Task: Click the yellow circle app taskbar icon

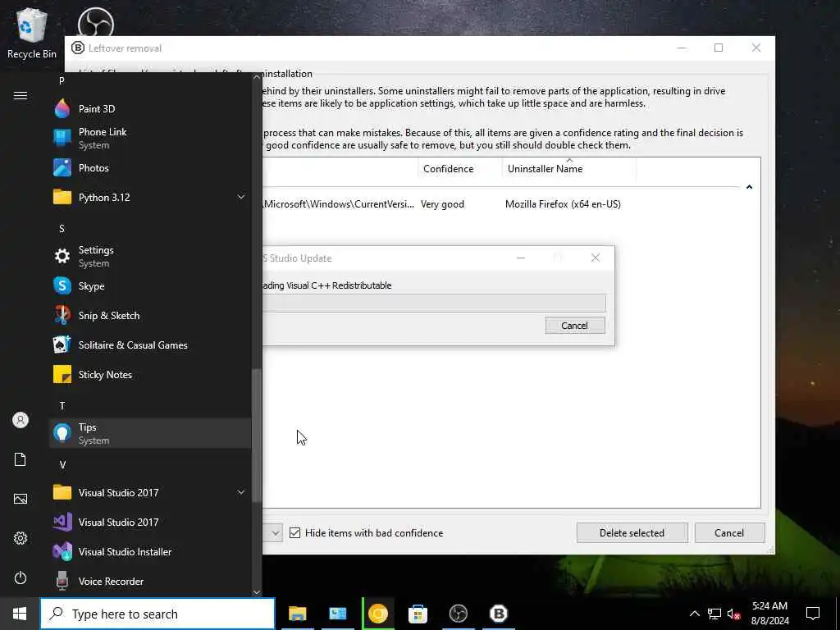Action: tap(377, 614)
